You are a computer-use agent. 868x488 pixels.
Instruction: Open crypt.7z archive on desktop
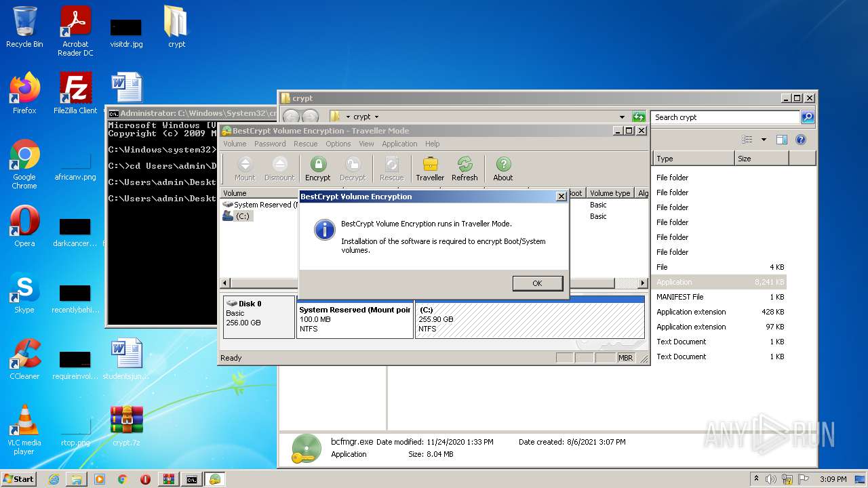127,426
